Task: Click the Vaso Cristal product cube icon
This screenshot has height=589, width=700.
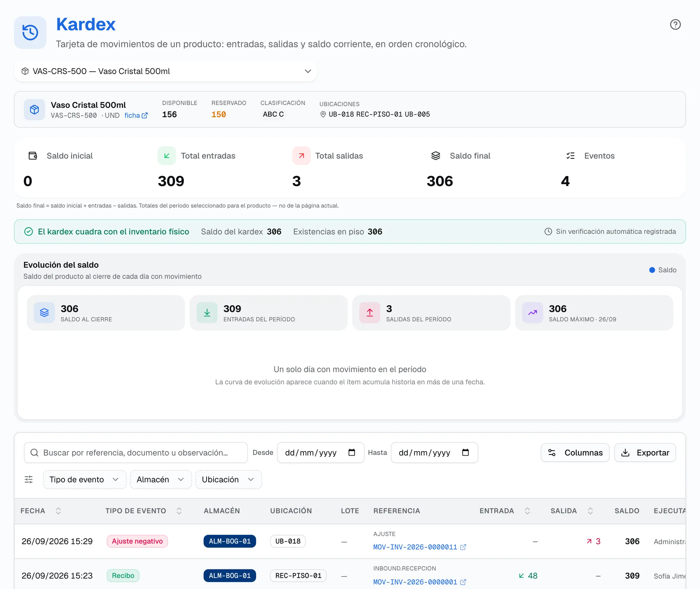Action: pyautogui.click(x=34, y=110)
